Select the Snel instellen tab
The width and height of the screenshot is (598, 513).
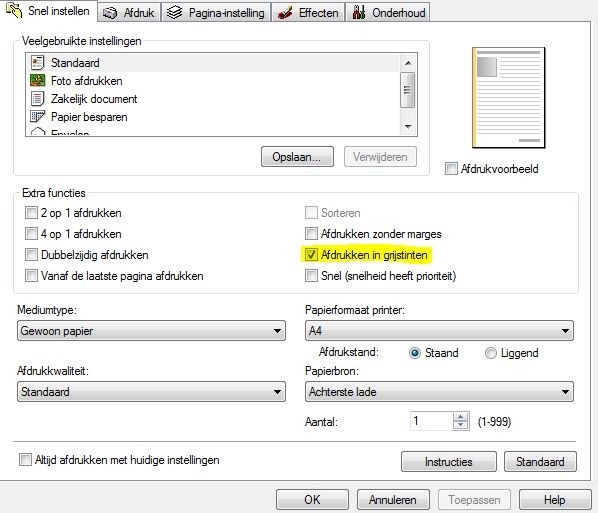(49, 11)
